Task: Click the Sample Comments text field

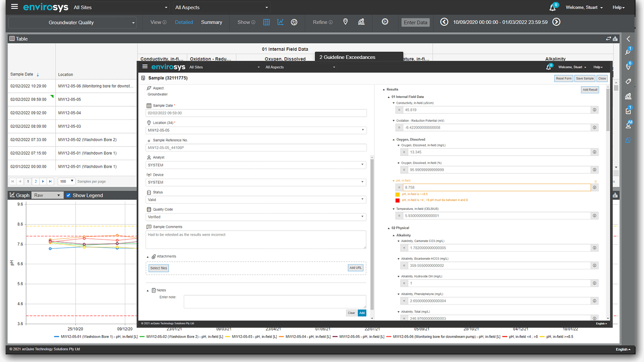Action: [x=256, y=239]
